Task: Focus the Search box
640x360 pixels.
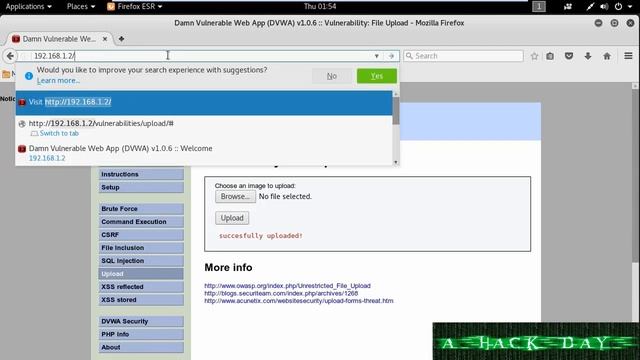Action: point(463,56)
